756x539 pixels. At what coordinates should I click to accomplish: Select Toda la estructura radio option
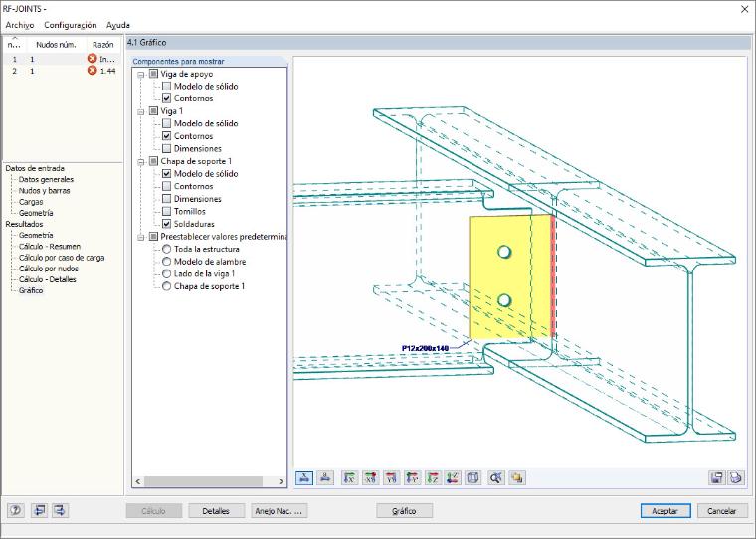tap(166, 249)
